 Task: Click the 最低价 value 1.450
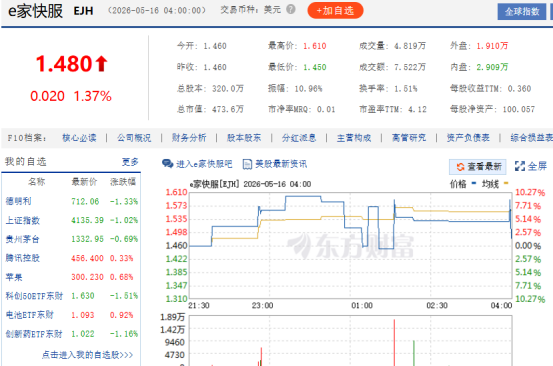click(x=315, y=67)
